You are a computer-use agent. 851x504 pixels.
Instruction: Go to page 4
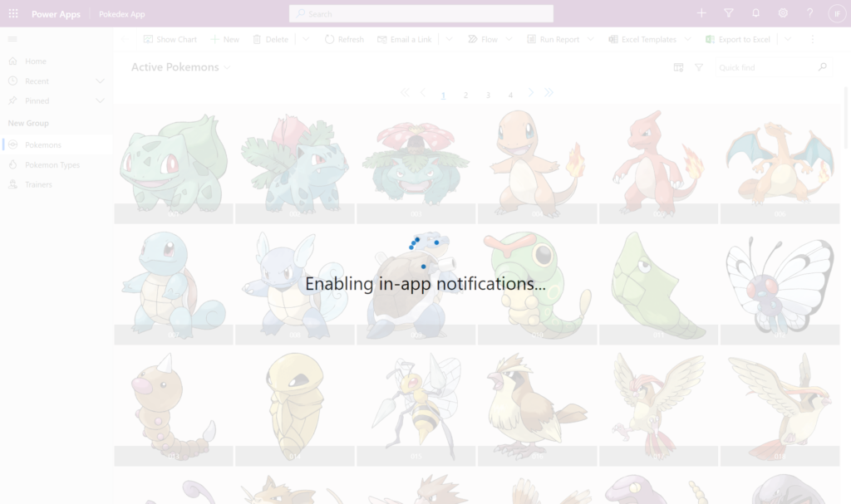click(510, 95)
